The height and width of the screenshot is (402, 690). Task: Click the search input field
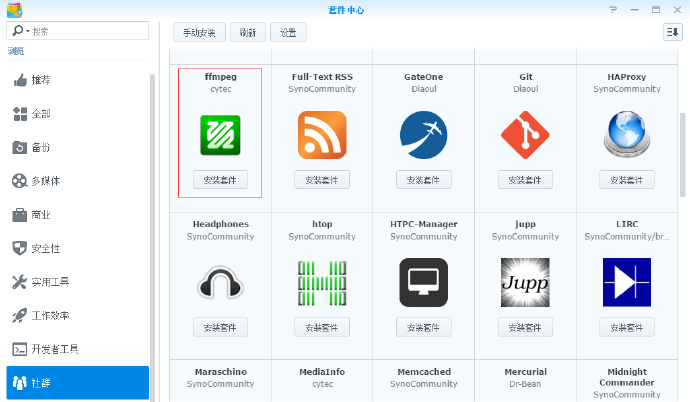[77, 31]
